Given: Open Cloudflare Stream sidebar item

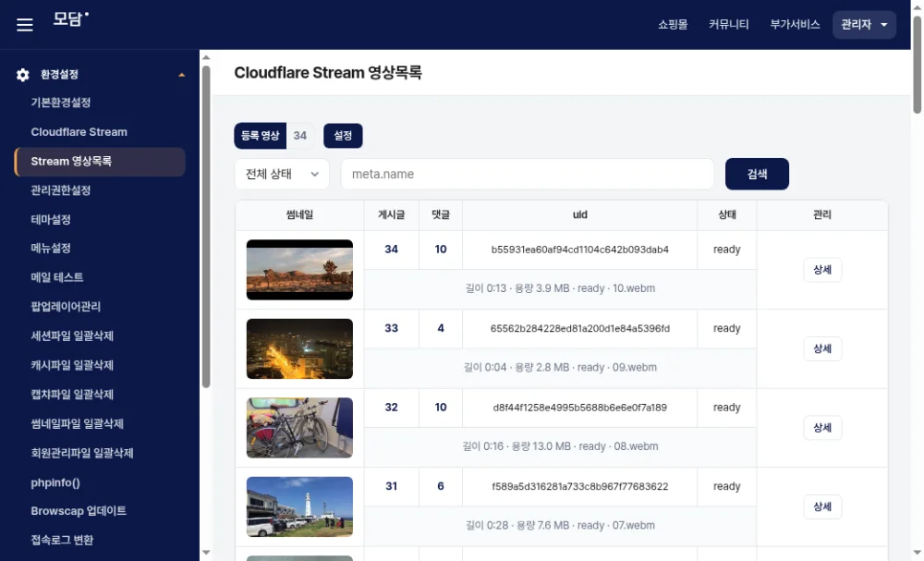Looking at the screenshot, I should (79, 132).
